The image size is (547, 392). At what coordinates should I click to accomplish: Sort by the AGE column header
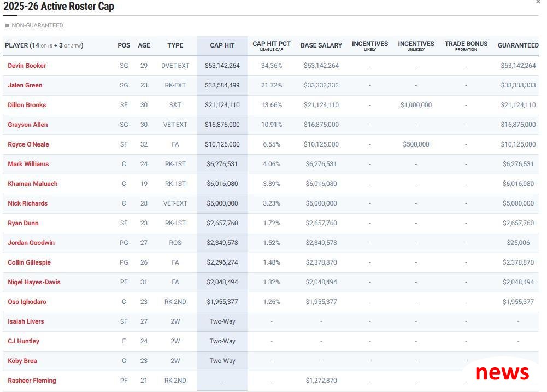pyautogui.click(x=144, y=45)
